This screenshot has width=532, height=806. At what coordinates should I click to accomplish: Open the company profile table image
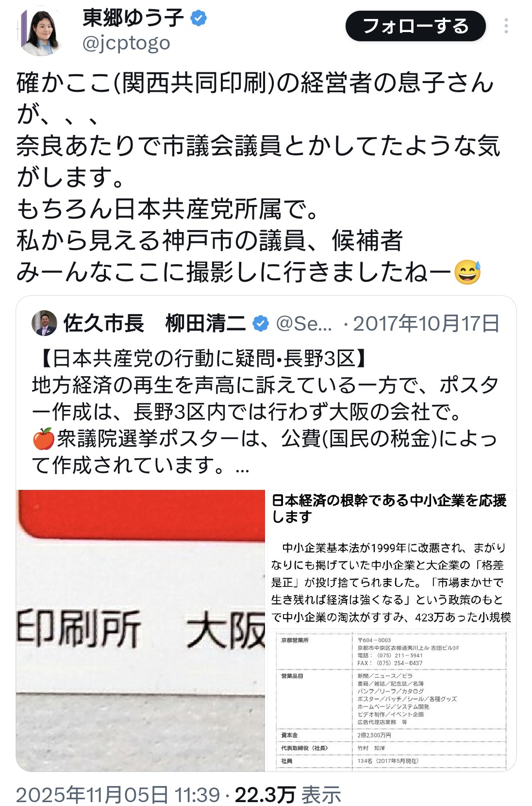click(391, 701)
